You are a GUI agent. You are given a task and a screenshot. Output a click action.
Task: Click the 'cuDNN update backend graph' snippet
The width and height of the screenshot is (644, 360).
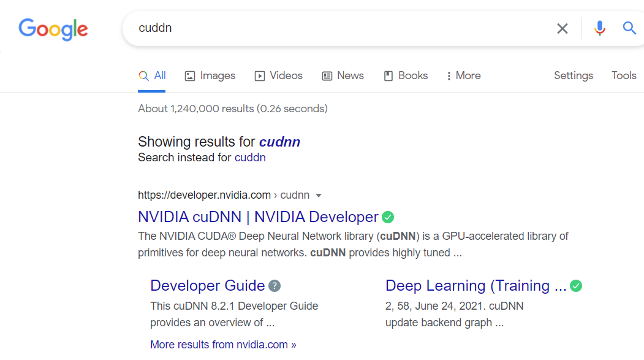[x=454, y=315]
